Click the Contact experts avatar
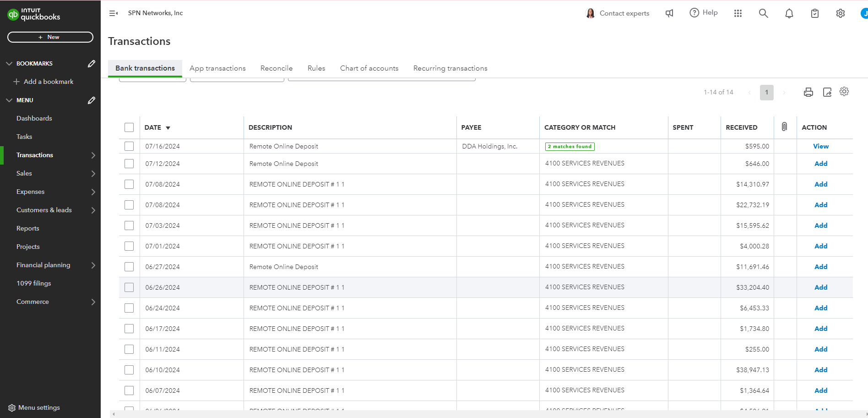This screenshot has width=868, height=418. (x=591, y=13)
